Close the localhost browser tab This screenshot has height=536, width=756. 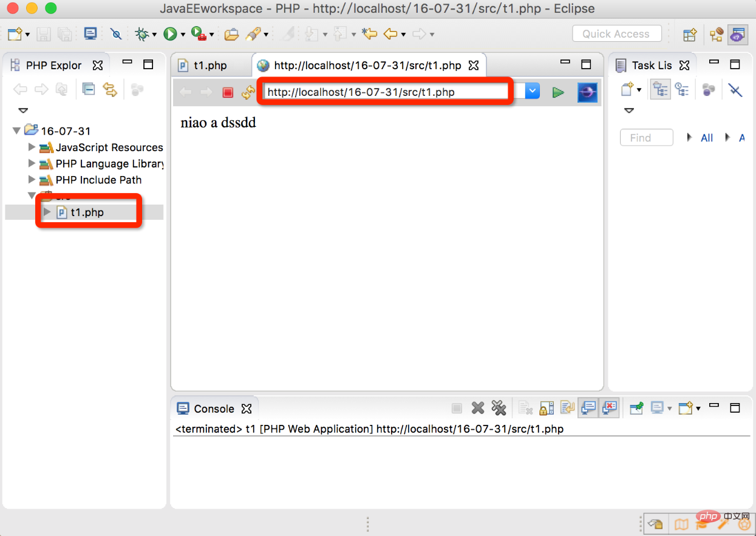click(474, 65)
